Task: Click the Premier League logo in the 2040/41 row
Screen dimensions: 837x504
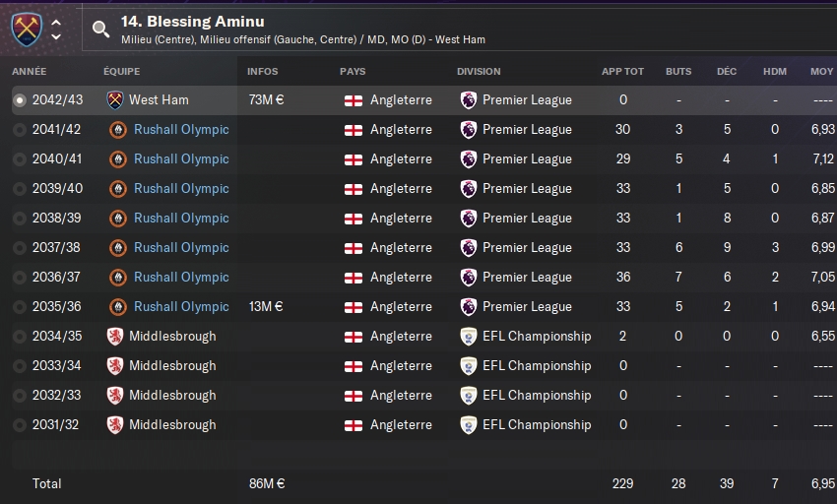Action: point(468,159)
